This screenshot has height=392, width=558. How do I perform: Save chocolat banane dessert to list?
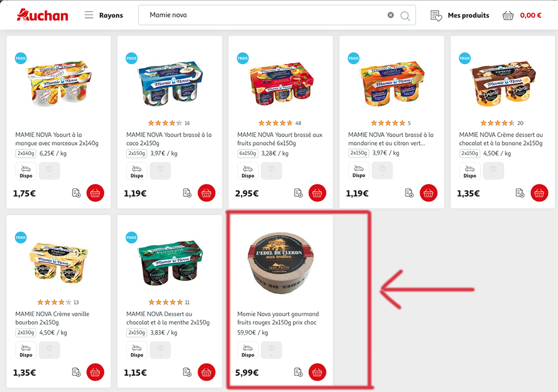[x=520, y=193]
